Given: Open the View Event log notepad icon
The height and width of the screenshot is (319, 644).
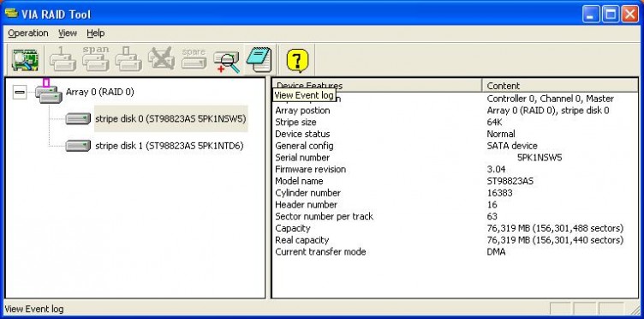Looking at the screenshot, I should pos(259,60).
